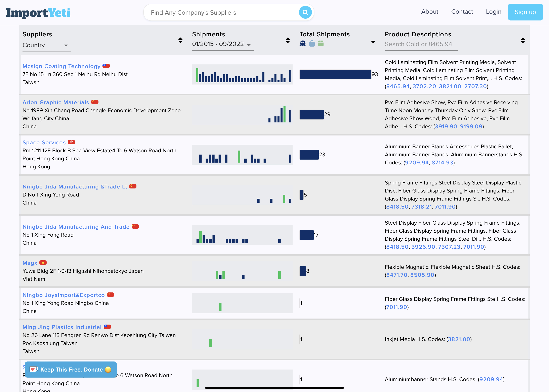The height and width of the screenshot is (392, 549).
Task: Open the Total Shipments sort dropdown arrow
Action: coord(373,42)
